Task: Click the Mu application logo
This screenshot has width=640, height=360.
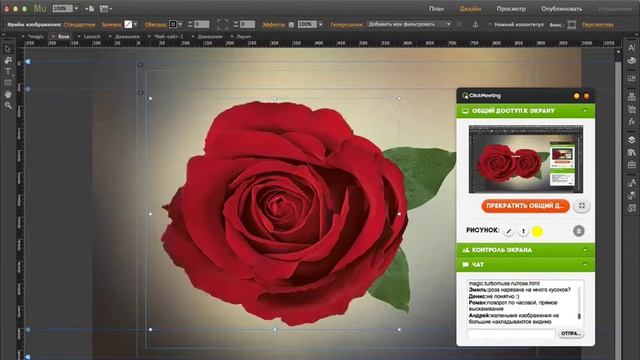Action: coord(40,9)
